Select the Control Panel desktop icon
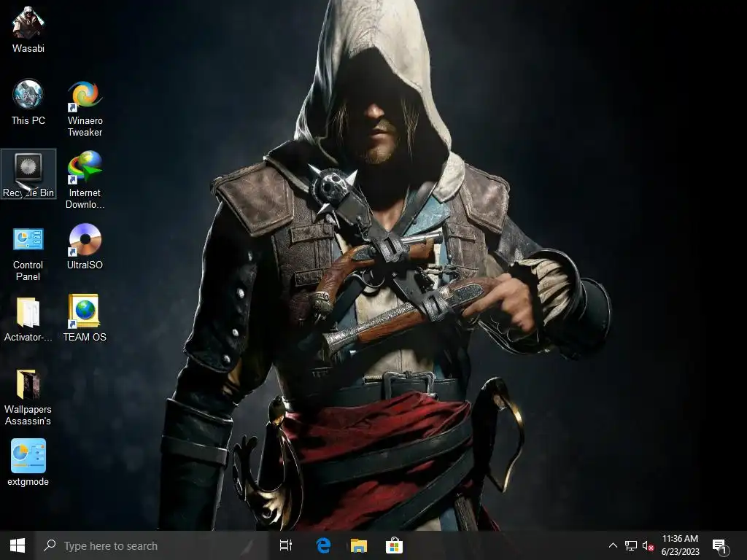The image size is (747, 560). point(28,254)
